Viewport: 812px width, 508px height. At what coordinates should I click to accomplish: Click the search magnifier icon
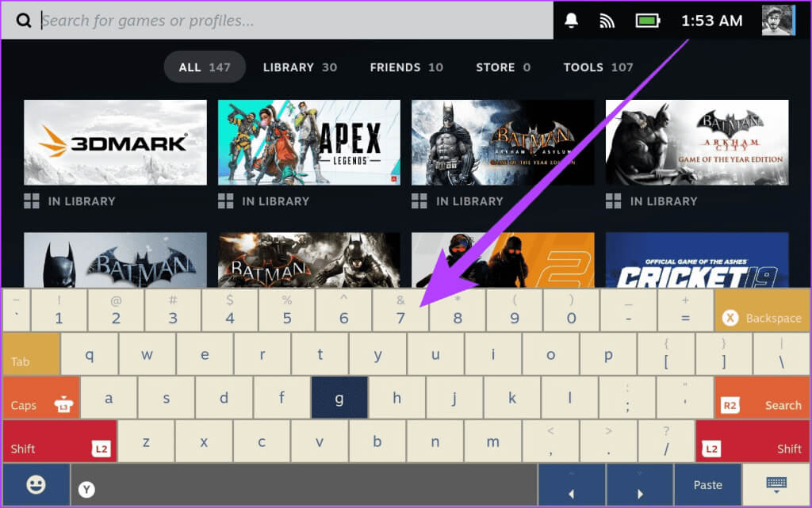[x=23, y=21]
